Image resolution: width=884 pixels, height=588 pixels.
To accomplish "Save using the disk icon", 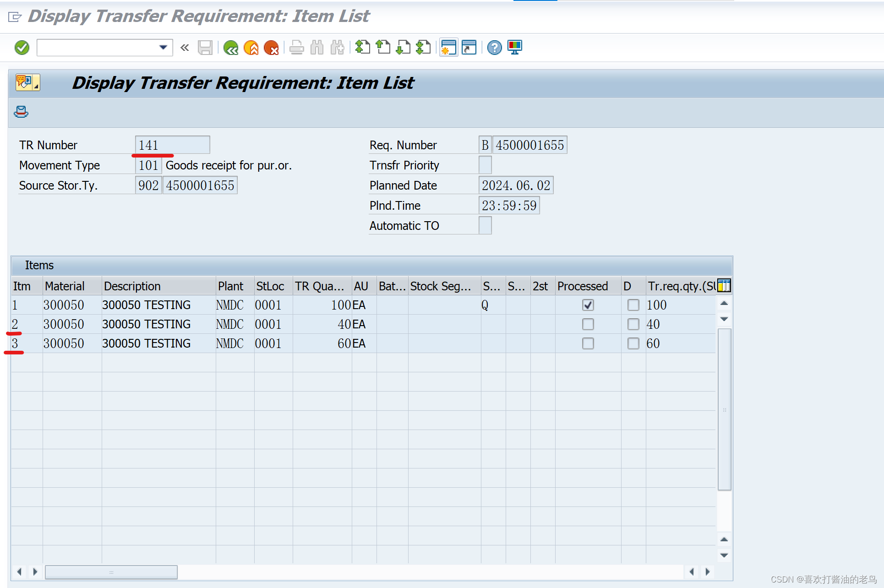I will pos(205,48).
